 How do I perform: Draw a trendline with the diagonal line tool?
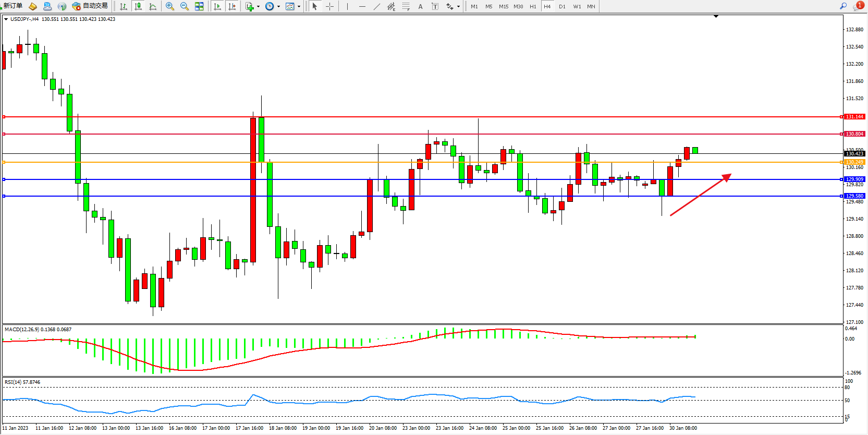pyautogui.click(x=377, y=6)
